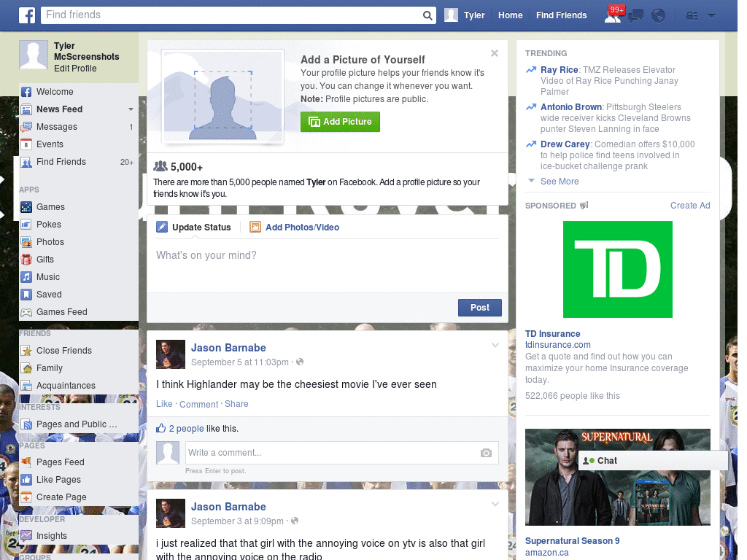Open the Ray Rice trending topic
Screen dimensions: 747x560
point(560,70)
